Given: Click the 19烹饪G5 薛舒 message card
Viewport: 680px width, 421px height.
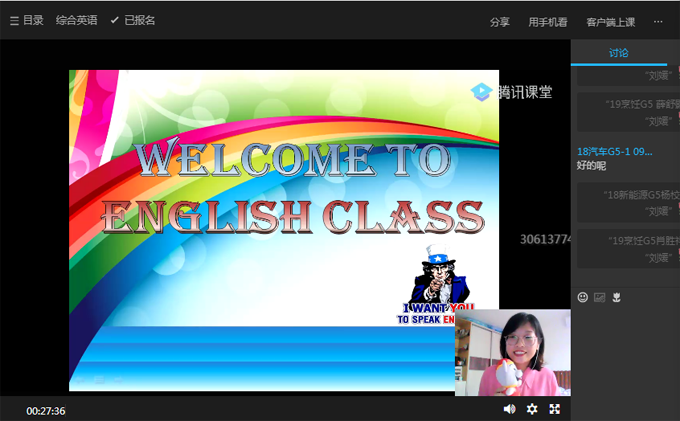Looking at the screenshot, I should coord(628,112).
